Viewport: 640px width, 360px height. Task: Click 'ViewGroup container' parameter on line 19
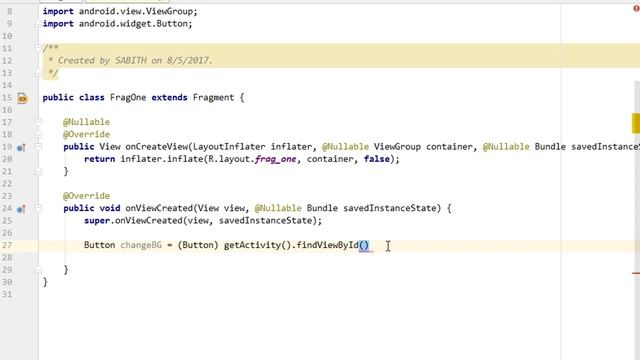point(423,147)
